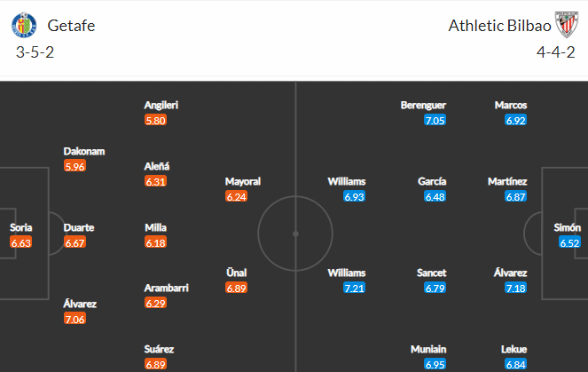Image resolution: width=588 pixels, height=372 pixels.
Task: Click Angileri's 5.80 rating badge
Action: (155, 120)
